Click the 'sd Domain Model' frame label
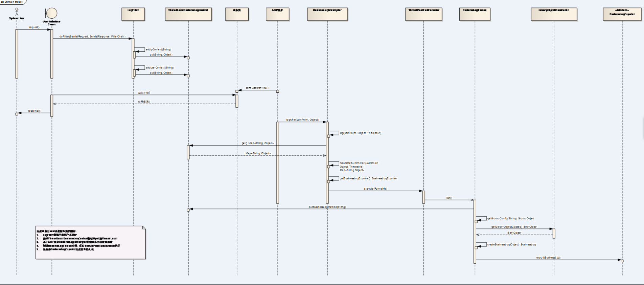This screenshot has height=285, width=644. pos(12,2)
